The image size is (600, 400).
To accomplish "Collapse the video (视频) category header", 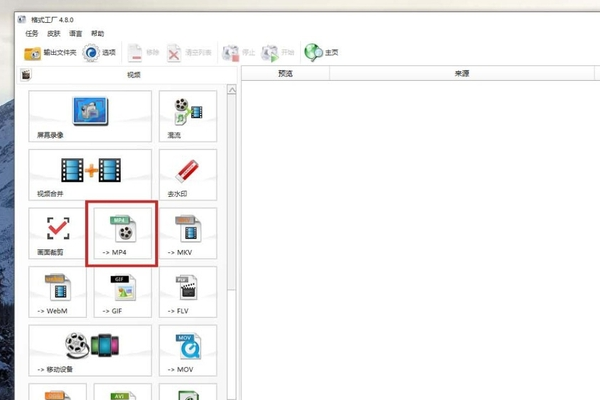I will 133,75.
